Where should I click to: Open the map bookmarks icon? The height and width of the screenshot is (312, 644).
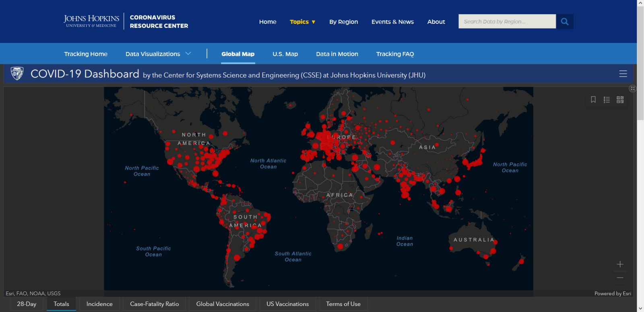coord(593,99)
